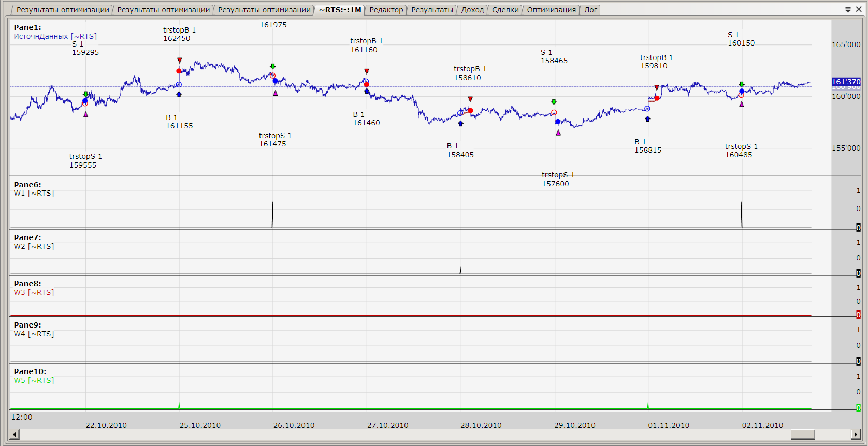The height and width of the screenshot is (446, 868).
Task: Click the trade label trstopB 1 162450
Action: [179, 34]
